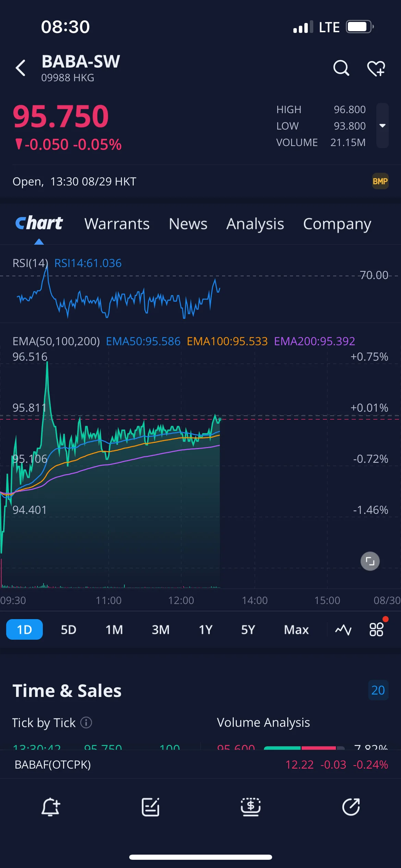Create a price alert with bell icon
This screenshot has width=401, height=868.
pos(50,807)
